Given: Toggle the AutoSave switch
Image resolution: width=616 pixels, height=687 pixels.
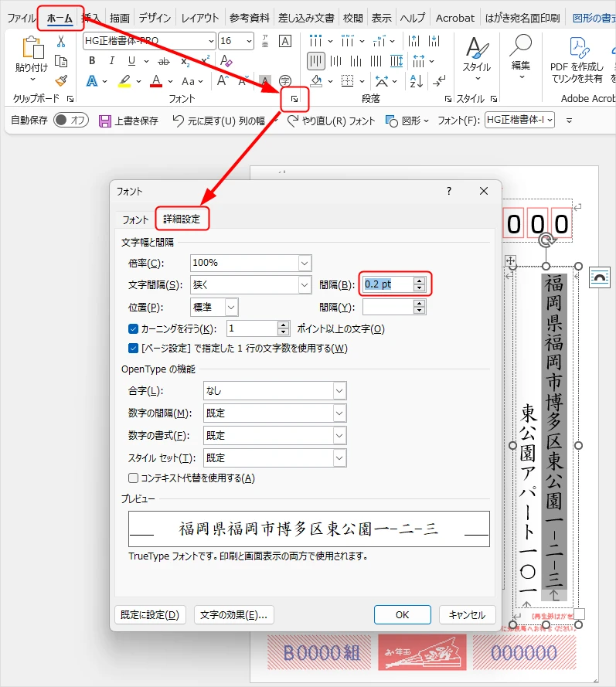Looking at the screenshot, I should (71, 120).
